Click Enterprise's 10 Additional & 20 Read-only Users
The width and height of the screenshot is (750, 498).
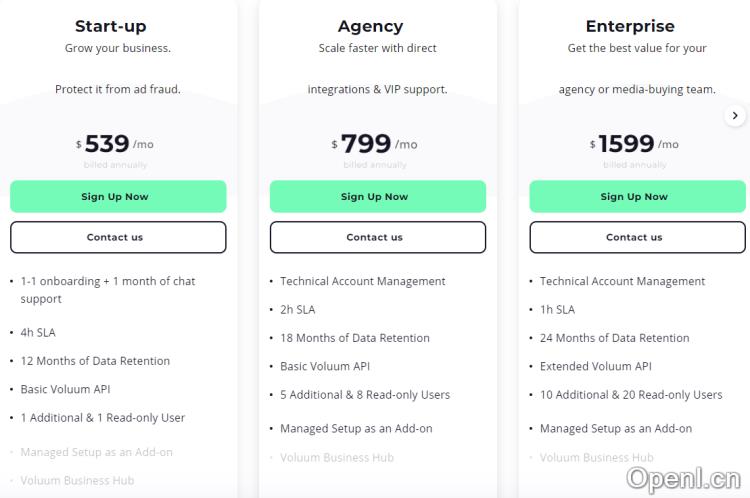pos(631,394)
